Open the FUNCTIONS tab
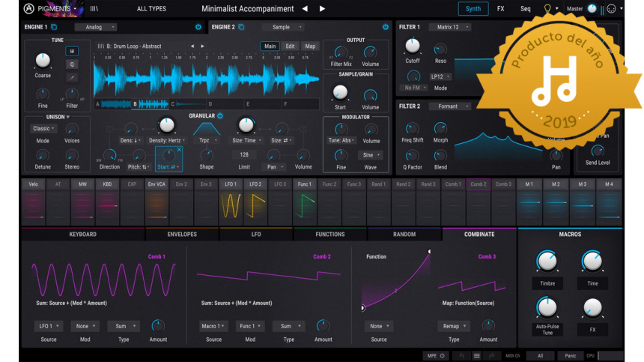Image resolution: width=644 pixels, height=362 pixels. pos(329,234)
